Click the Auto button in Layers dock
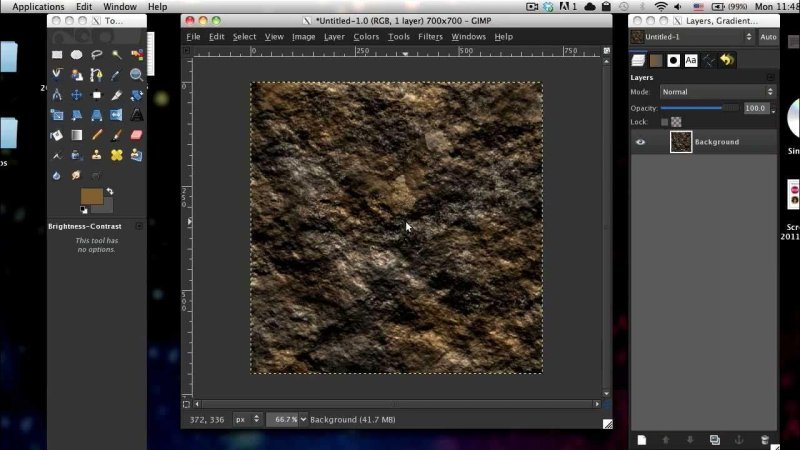 coord(768,37)
